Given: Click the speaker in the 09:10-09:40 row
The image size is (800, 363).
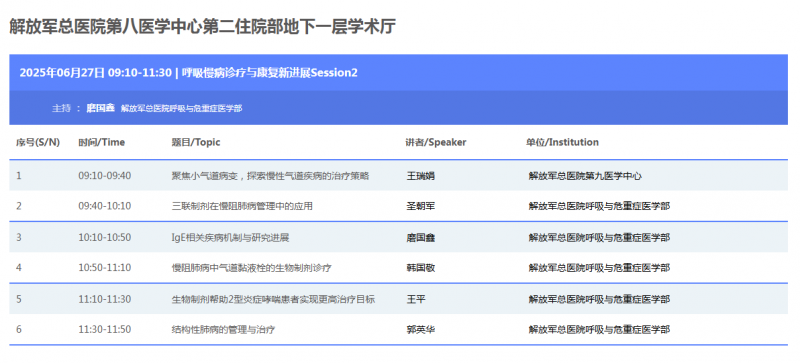Looking at the screenshot, I should click(421, 176).
